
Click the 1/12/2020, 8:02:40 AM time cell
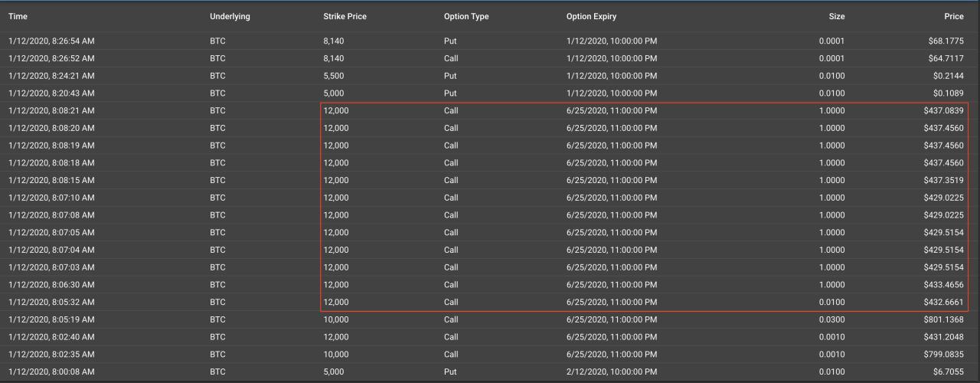click(51, 337)
